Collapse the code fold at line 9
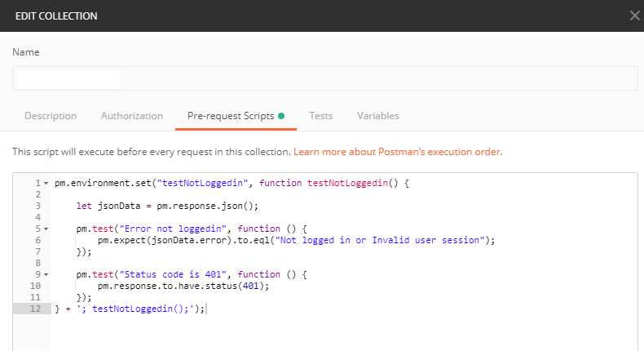This screenshot has width=644, height=351. click(46, 275)
